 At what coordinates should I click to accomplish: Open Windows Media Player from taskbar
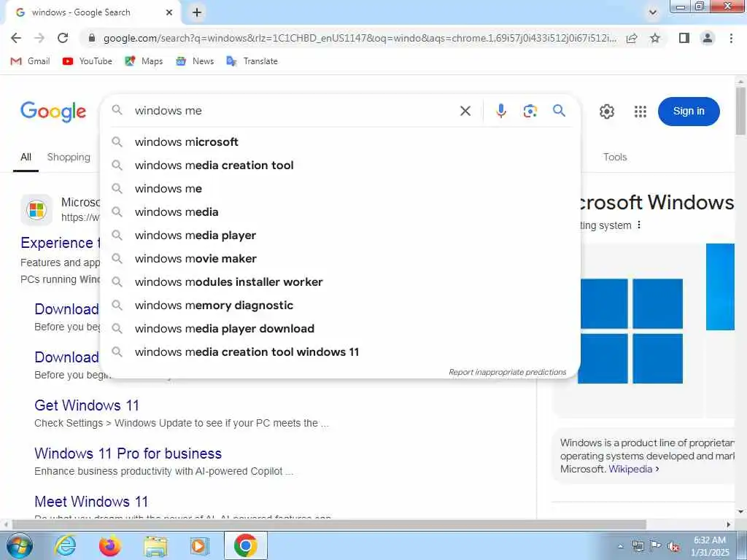click(199, 546)
